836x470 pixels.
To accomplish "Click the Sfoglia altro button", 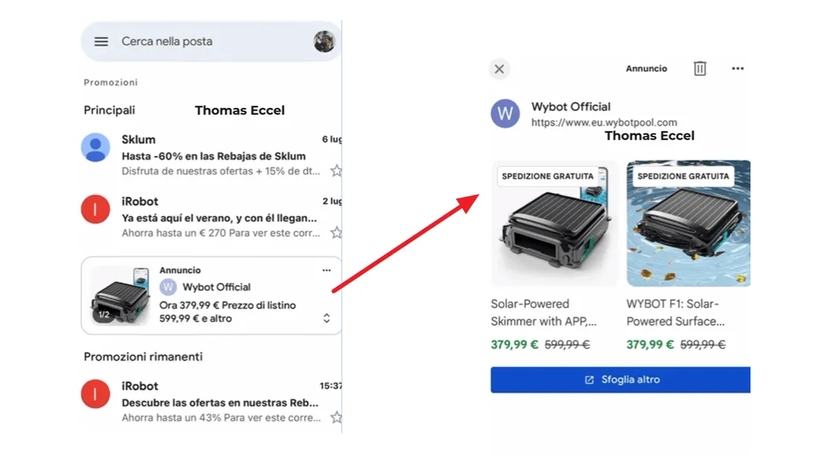I will 621,380.
